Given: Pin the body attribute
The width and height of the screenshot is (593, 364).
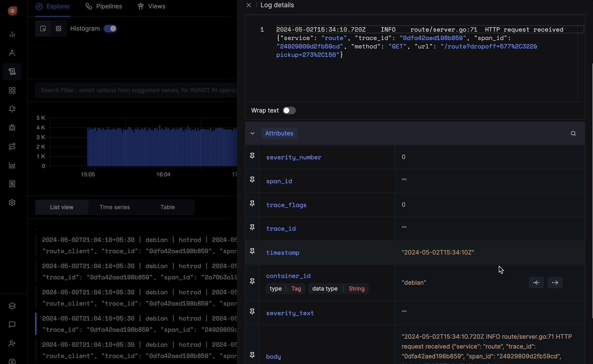Looking at the screenshot, I should coord(252,355).
